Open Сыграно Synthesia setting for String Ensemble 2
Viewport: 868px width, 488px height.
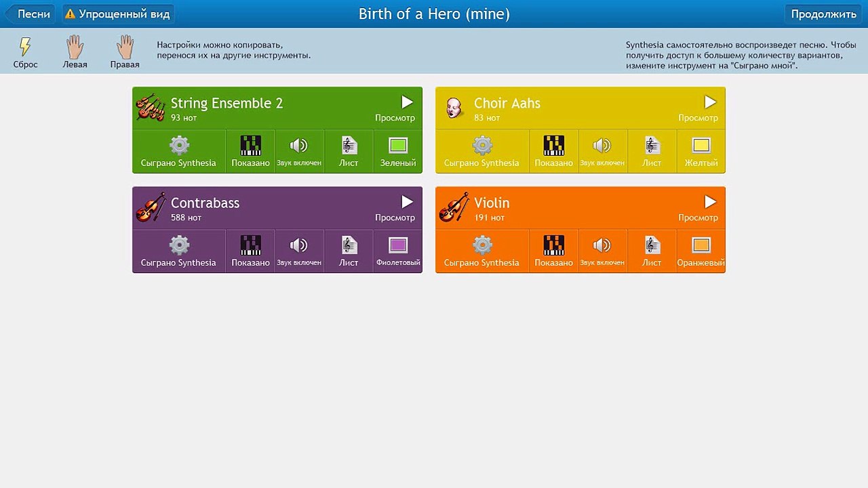click(179, 151)
